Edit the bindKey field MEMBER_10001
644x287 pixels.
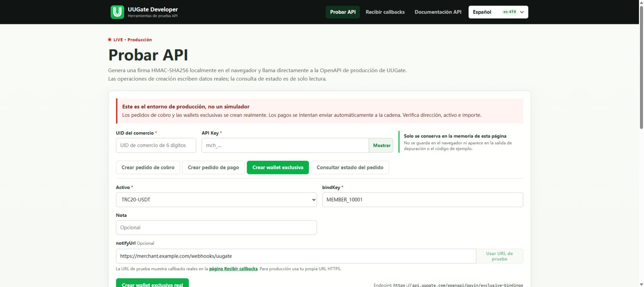pyautogui.click(x=422, y=200)
